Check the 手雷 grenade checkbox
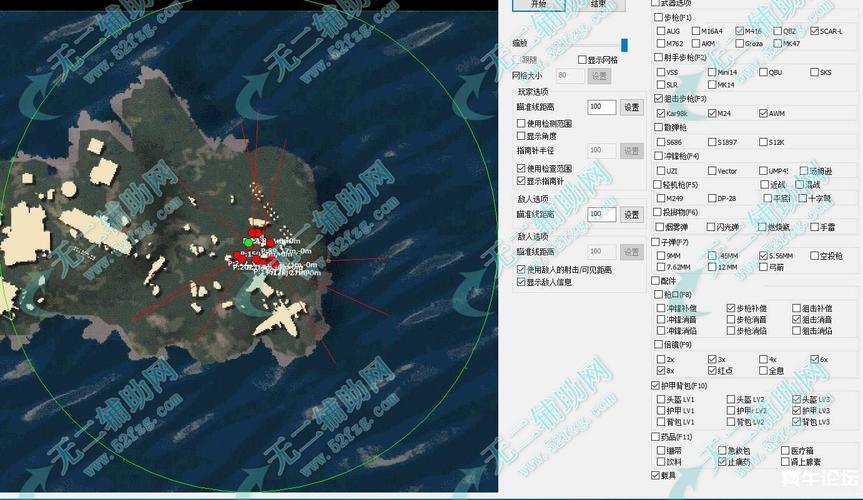 coord(814,226)
